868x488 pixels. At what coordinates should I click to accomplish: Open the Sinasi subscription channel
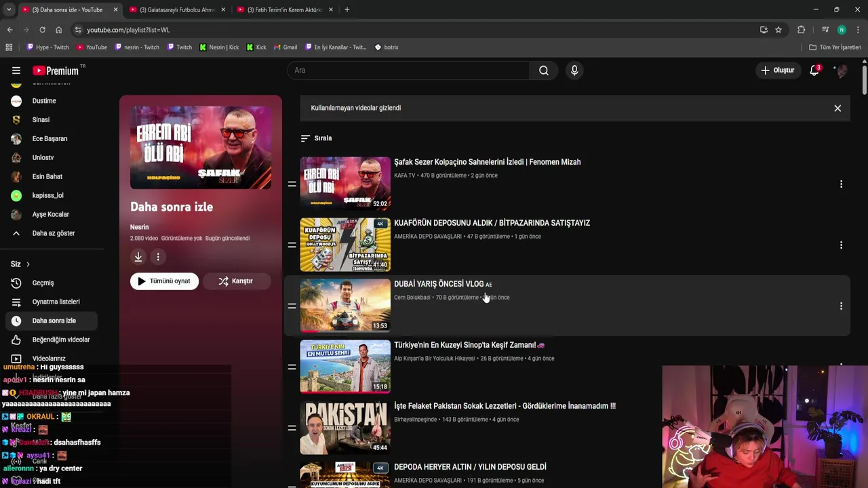51,120
